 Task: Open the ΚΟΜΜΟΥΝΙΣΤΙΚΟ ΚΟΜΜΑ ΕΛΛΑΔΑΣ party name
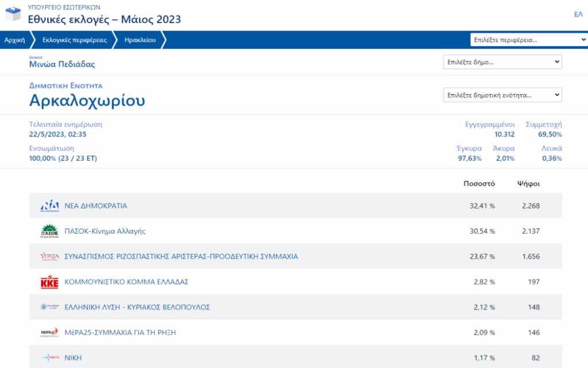click(126, 282)
